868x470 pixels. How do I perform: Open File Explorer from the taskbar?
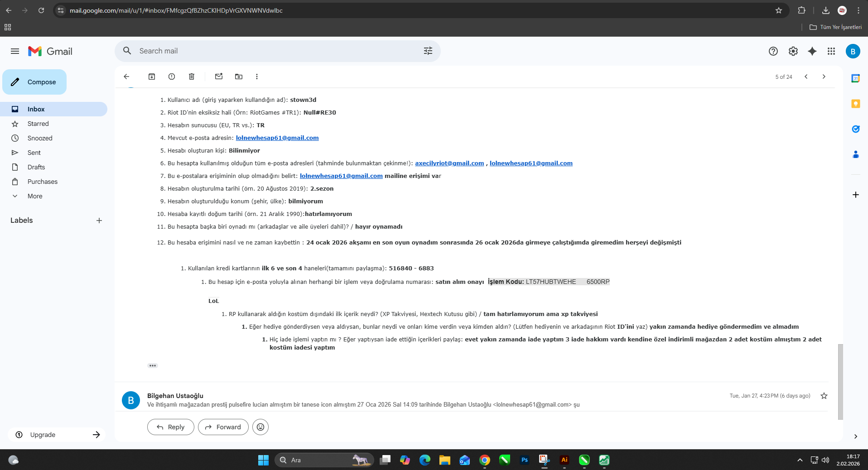click(445, 460)
